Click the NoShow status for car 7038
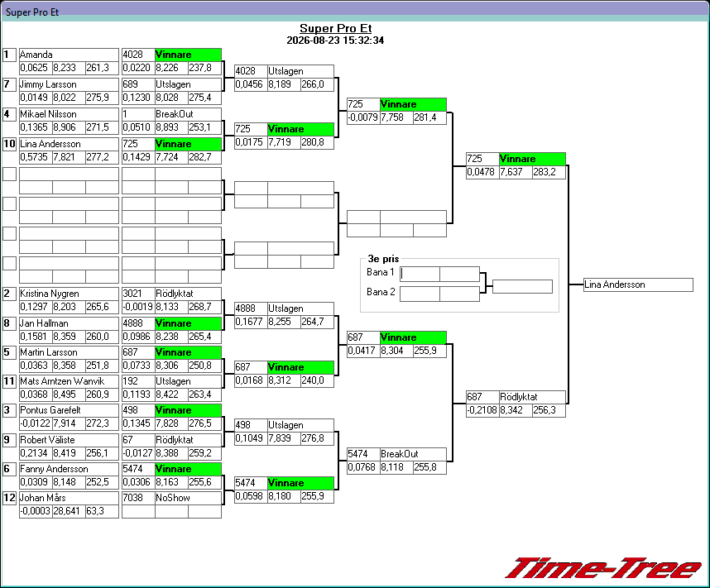The width and height of the screenshot is (710, 588). tap(188, 498)
